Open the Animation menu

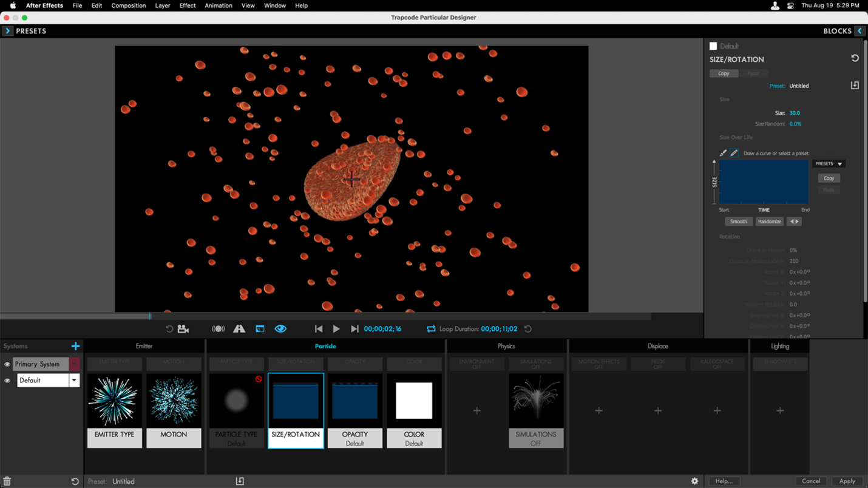tap(219, 5)
